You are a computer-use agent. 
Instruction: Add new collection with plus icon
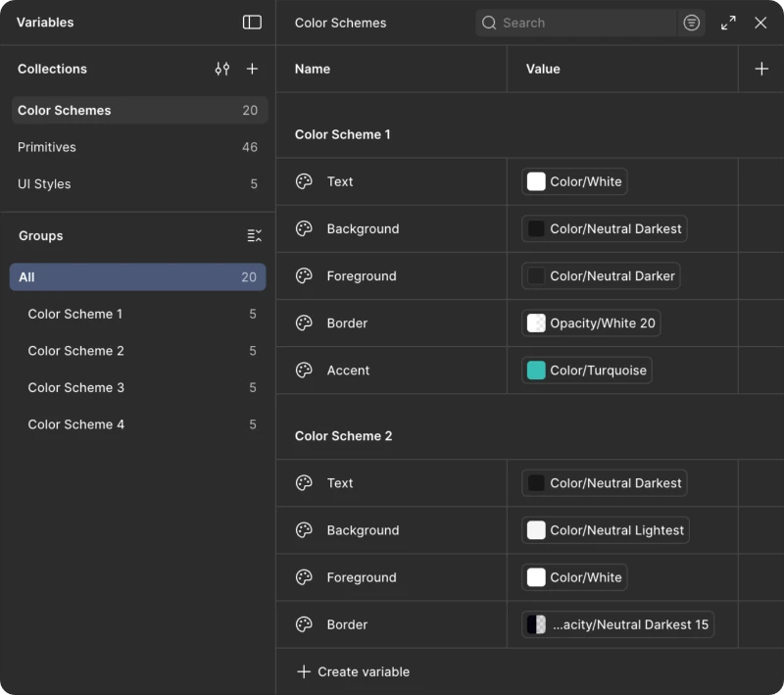pos(252,69)
